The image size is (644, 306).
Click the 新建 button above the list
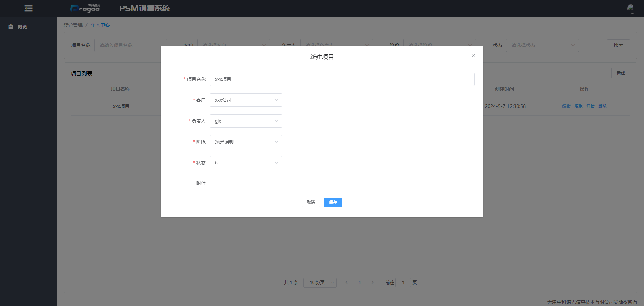click(620, 73)
